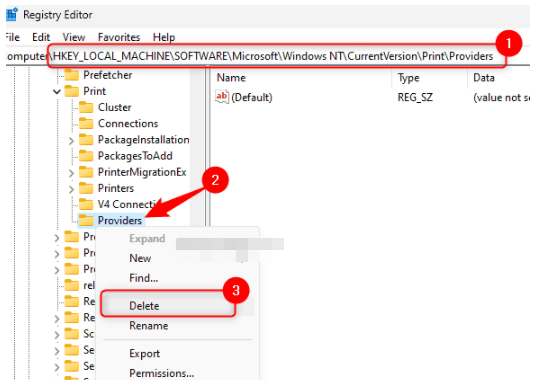Open the Help menu

(164, 37)
